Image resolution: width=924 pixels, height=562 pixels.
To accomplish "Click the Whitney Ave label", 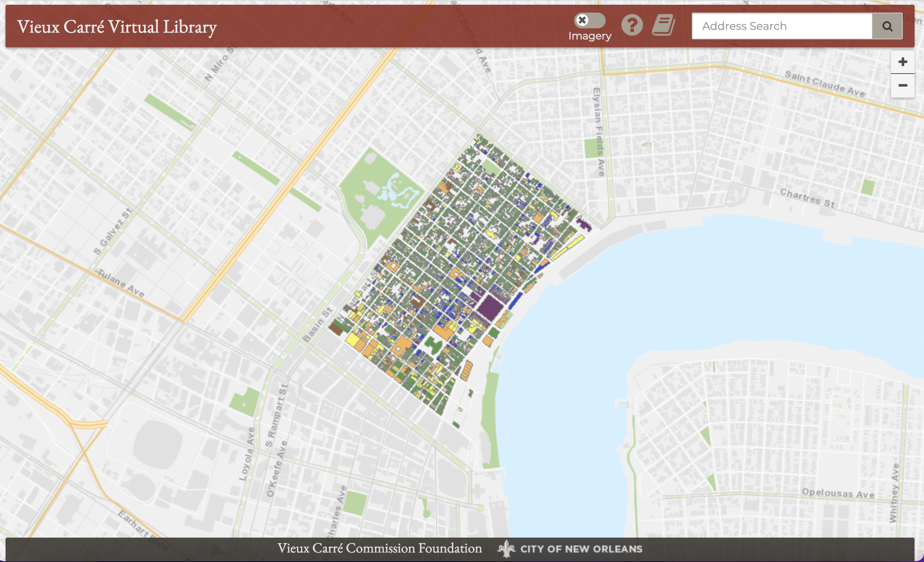I will [x=894, y=493].
